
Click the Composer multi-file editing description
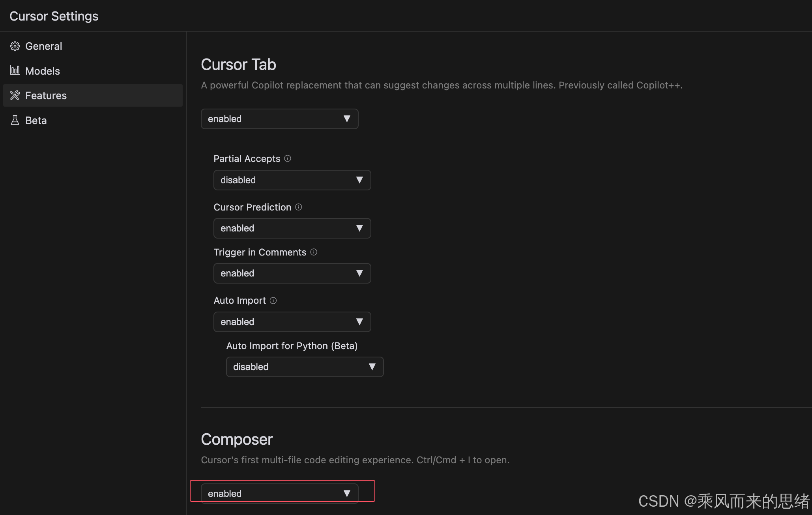pos(355,460)
